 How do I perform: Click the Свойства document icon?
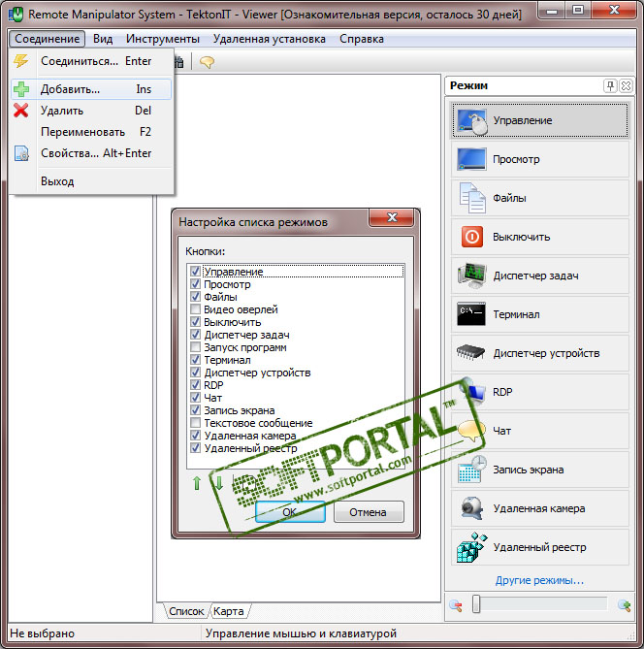[21, 153]
